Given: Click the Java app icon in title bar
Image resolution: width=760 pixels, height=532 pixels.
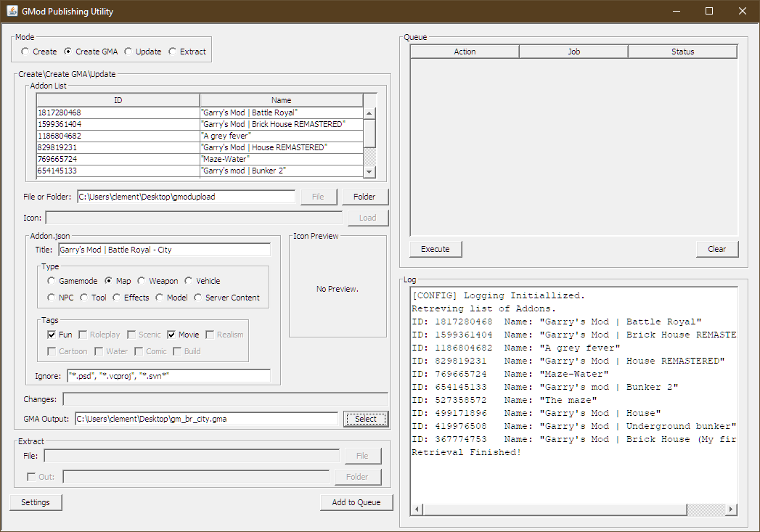Looking at the screenshot, I should 12,11.
